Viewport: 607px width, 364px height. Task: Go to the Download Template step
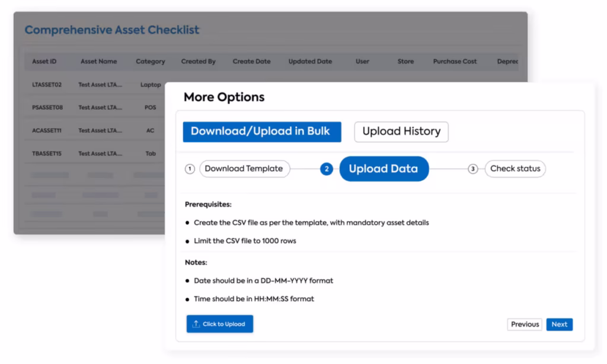244,169
